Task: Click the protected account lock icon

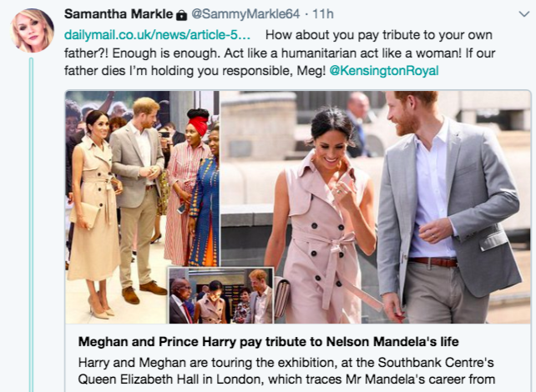Action: click(181, 16)
